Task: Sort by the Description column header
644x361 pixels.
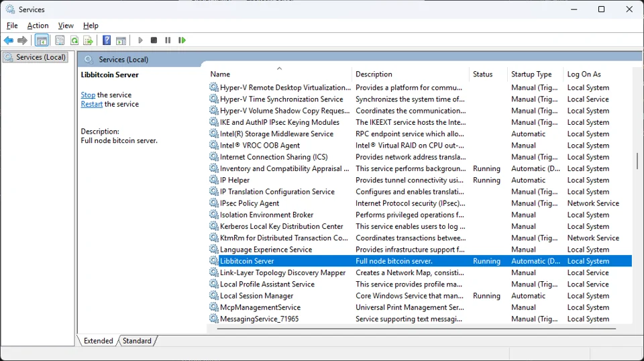Action: pos(410,74)
